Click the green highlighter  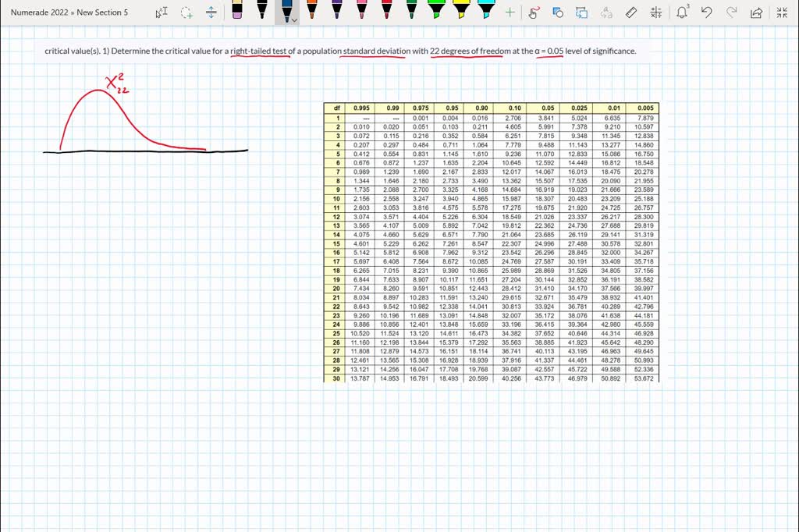435,11
